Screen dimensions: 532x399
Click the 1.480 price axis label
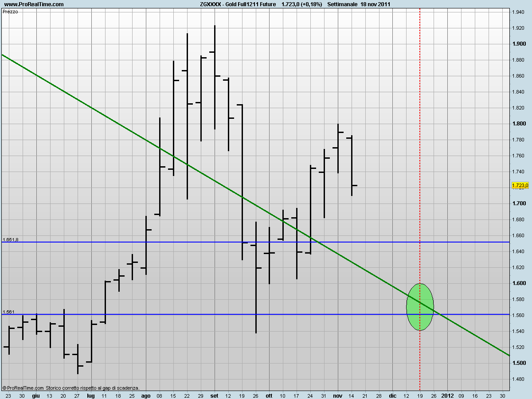pos(519,379)
